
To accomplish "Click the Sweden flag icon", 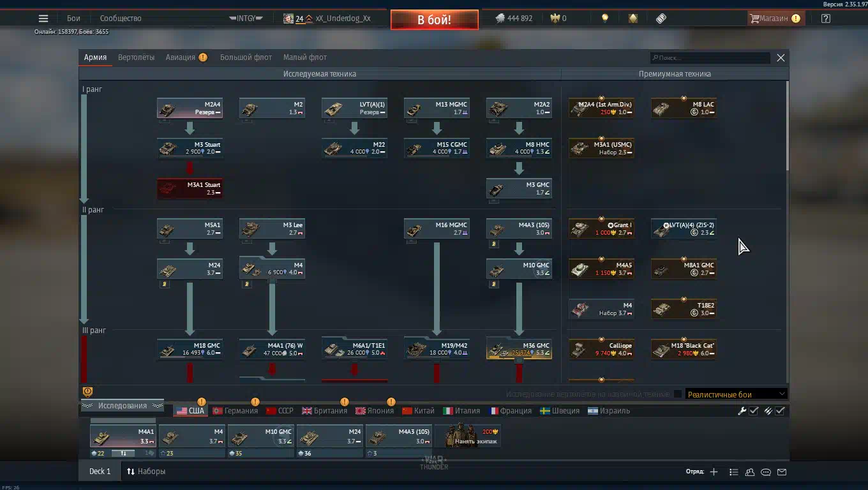I will [545, 411].
